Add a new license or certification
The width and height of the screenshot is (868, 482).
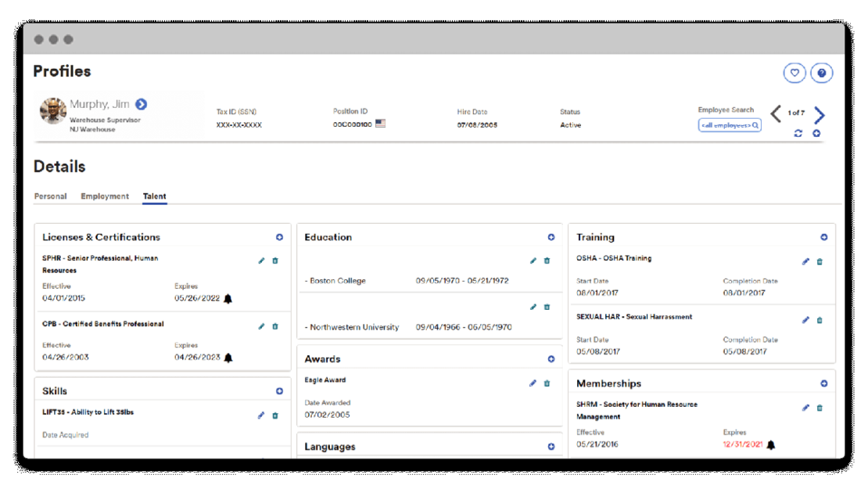coord(279,237)
